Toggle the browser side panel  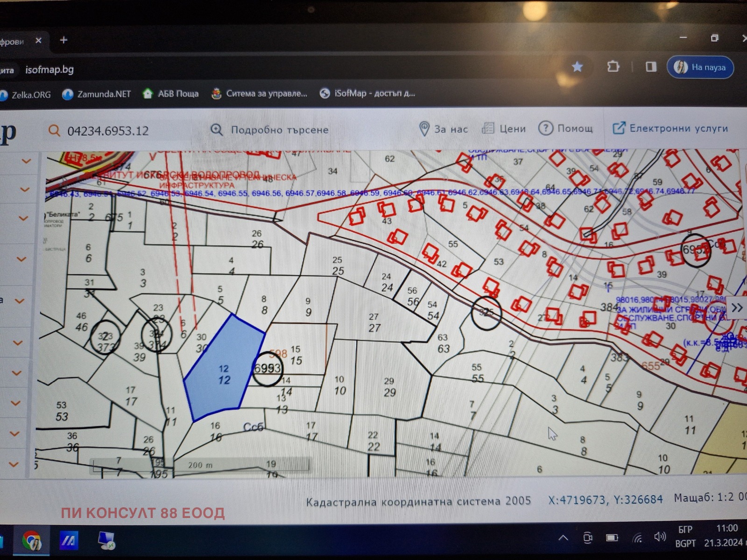click(651, 67)
